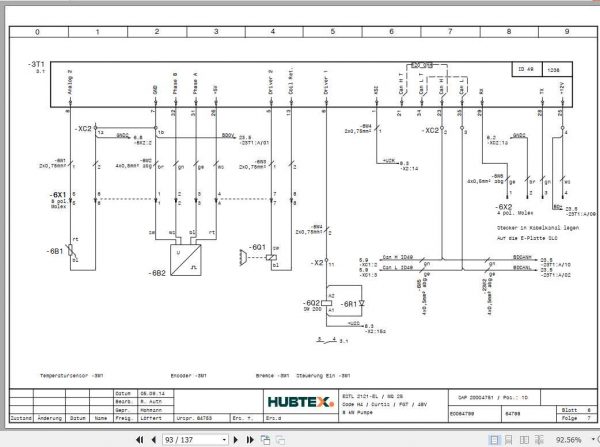Click the note 'Stecker in Kabelkanal legen'
Image resolution: width=600 pixels, height=447 pixels.
tap(538, 228)
